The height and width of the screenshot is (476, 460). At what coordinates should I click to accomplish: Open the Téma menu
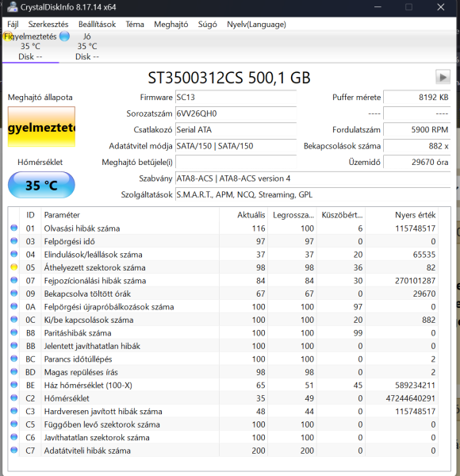(x=135, y=25)
